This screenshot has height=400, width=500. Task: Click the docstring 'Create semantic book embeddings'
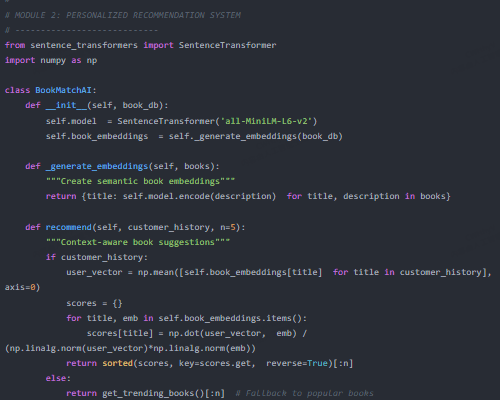(x=140, y=181)
